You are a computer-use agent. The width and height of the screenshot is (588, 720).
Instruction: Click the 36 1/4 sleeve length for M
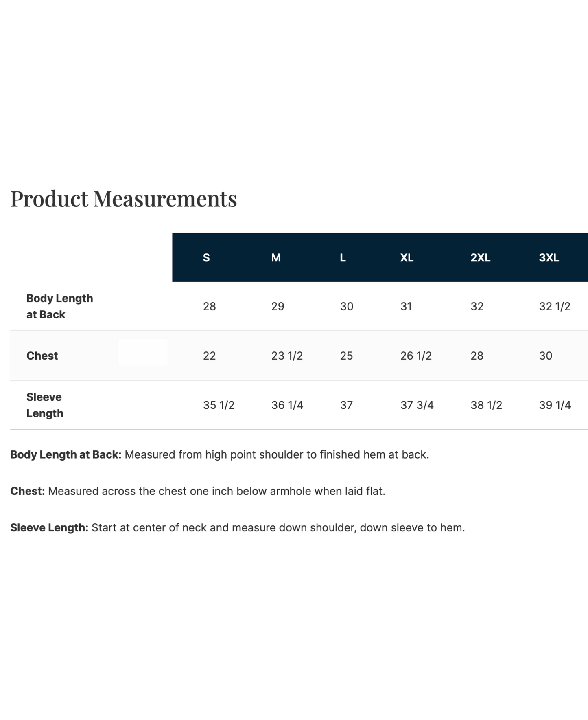pos(287,405)
